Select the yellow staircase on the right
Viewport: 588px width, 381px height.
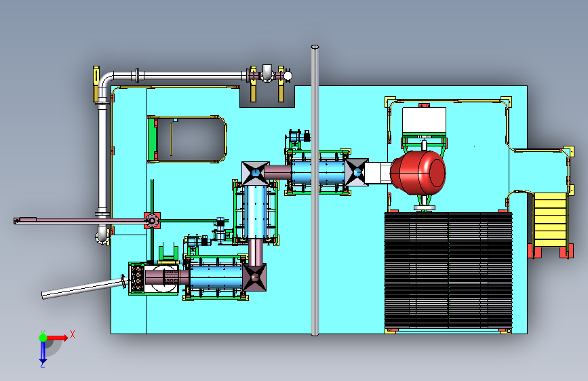tap(549, 220)
